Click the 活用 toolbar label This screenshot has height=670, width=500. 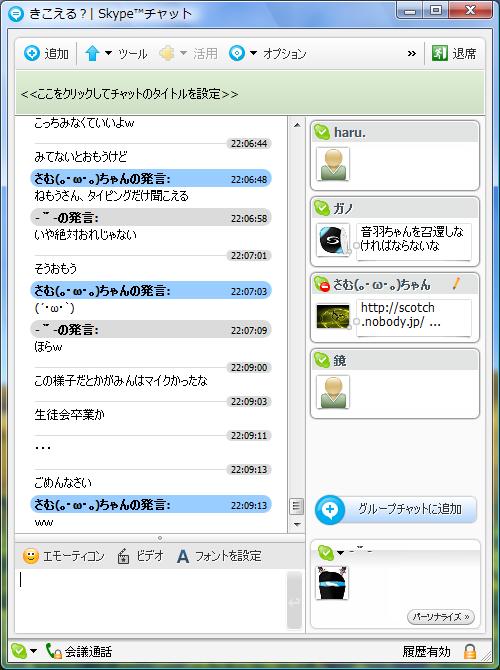[206, 54]
